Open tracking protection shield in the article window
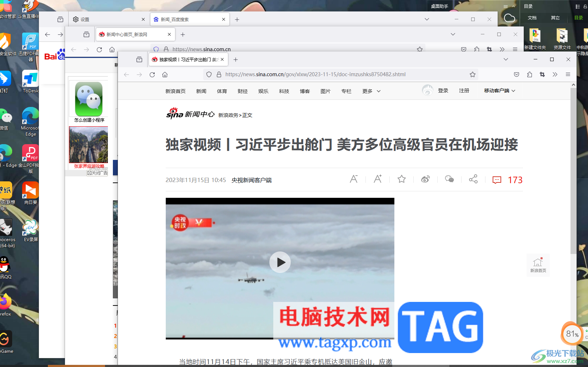 point(209,74)
